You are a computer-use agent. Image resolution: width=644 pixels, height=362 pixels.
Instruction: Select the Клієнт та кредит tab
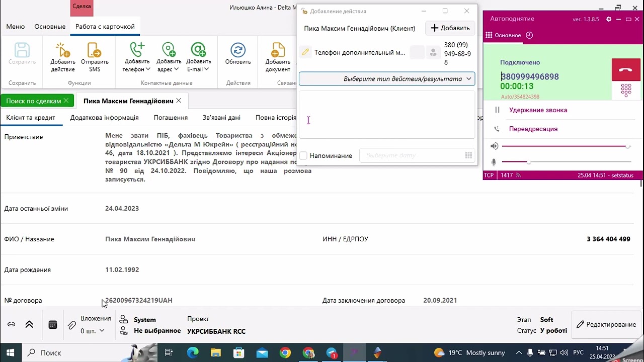coord(31,117)
